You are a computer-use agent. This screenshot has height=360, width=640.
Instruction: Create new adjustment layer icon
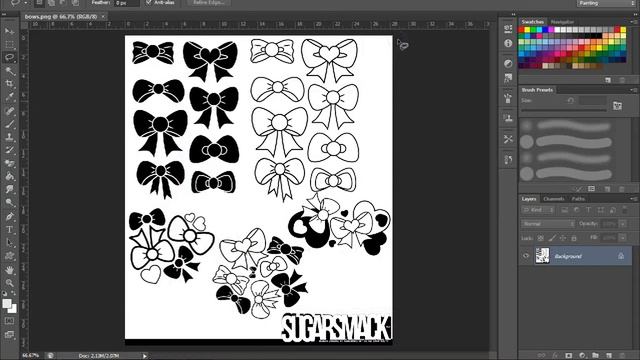(x=582, y=356)
